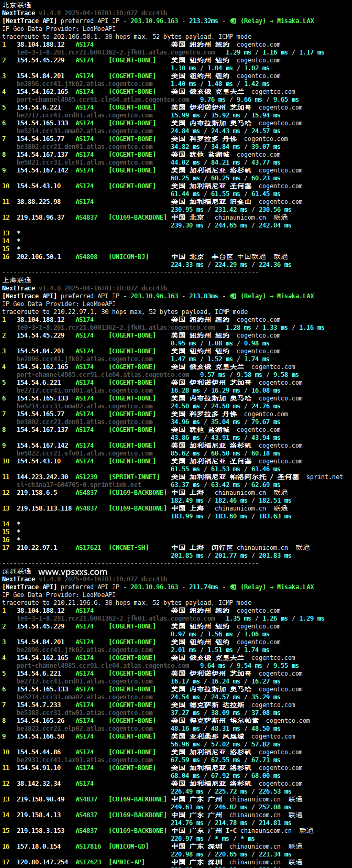
Task: Click the latency value 35.29 ms
Action: tap(266, 697)
